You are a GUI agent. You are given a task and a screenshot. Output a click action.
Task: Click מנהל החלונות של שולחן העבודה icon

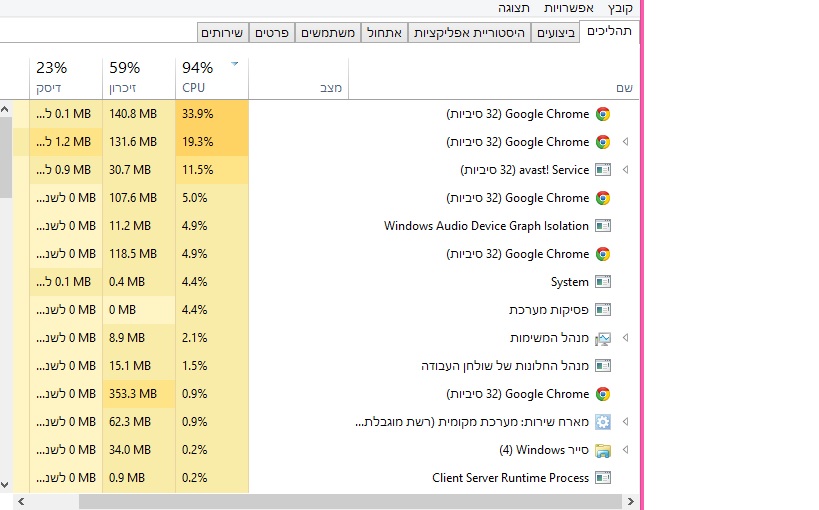click(602, 366)
